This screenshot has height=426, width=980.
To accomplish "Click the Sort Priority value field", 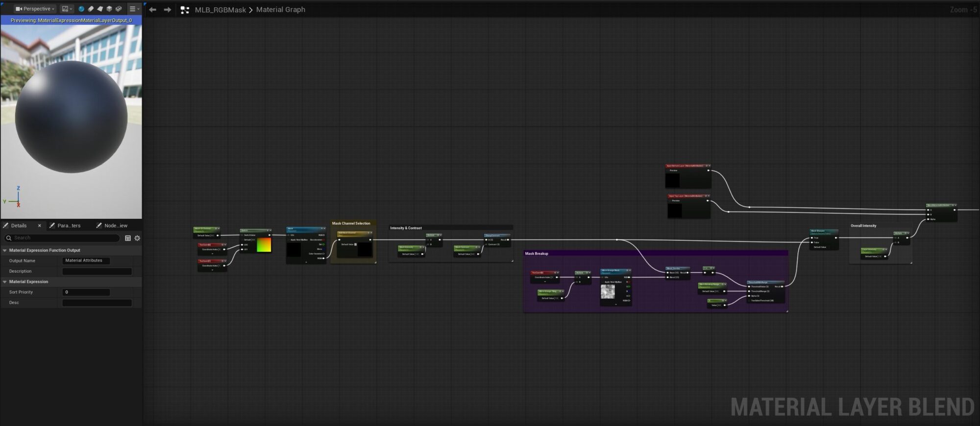I will 86,292.
